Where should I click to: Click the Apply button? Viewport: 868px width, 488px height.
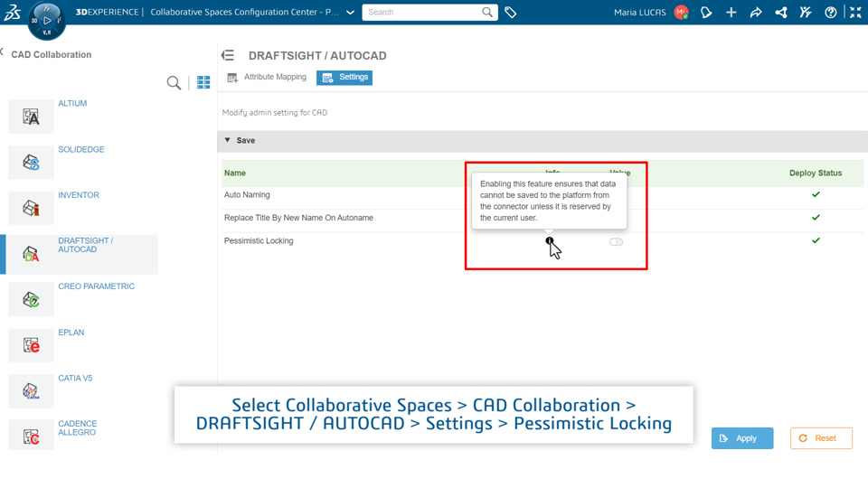pos(741,438)
